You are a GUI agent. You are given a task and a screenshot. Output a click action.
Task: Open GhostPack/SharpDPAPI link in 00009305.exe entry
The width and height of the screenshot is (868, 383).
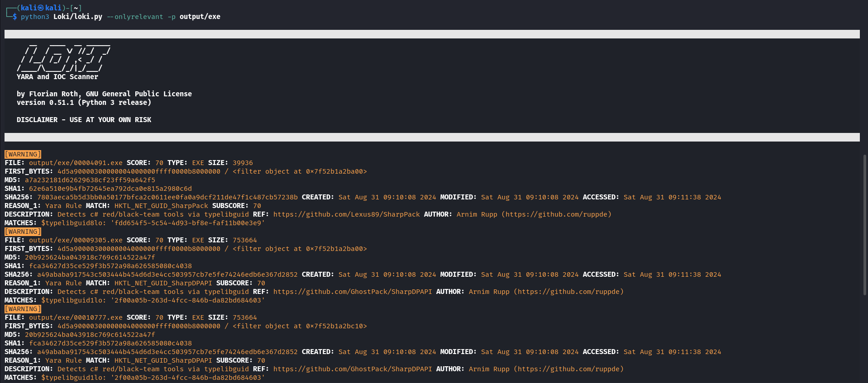pyautogui.click(x=353, y=292)
